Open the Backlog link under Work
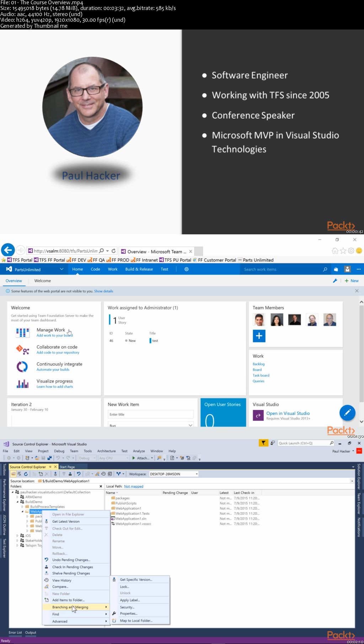 click(258, 364)
